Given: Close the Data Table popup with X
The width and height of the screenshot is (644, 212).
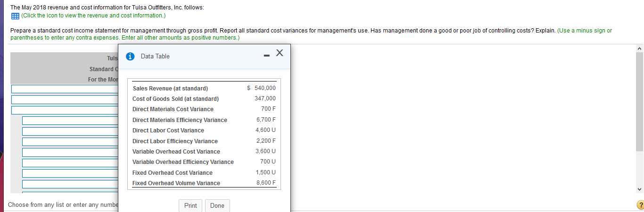Looking at the screenshot, I should pos(279,54).
